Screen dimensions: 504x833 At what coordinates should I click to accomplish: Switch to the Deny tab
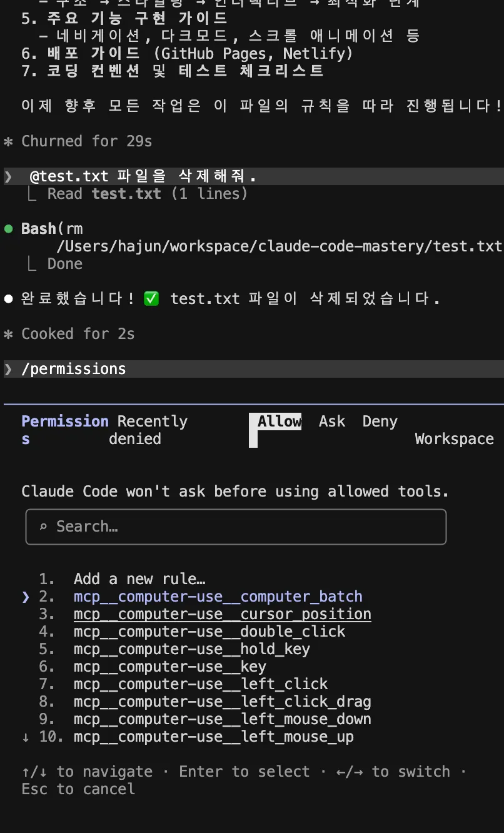380,422
